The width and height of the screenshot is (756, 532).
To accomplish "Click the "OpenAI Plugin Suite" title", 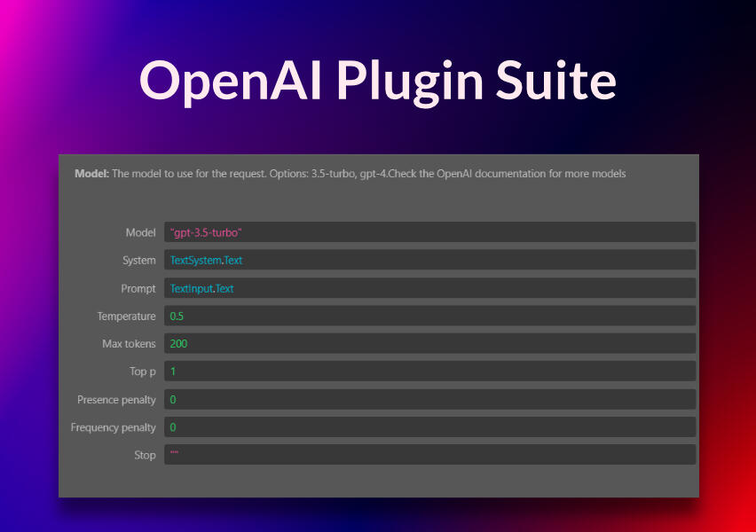I will point(378,81).
